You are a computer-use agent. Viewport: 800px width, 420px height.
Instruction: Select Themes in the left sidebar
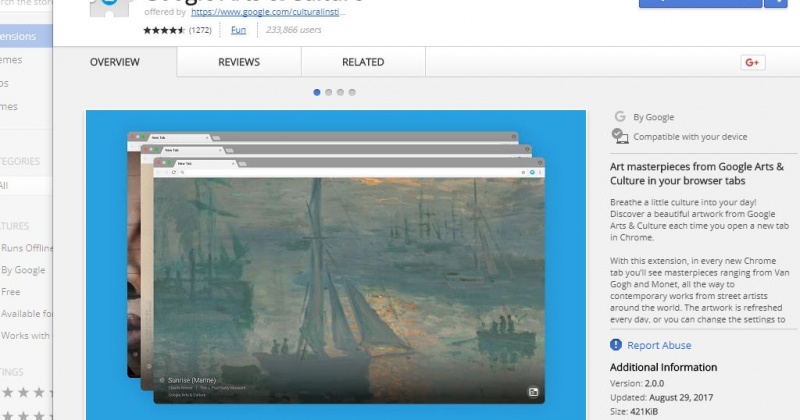(11, 60)
